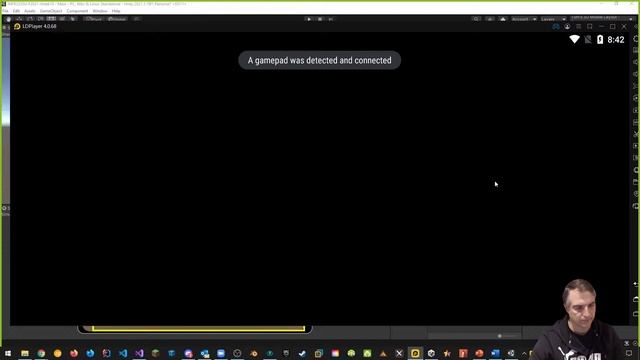The height and width of the screenshot is (360, 640).
Task: Select Unity's Scale tool
Action: pyautogui.click(x=40, y=19)
